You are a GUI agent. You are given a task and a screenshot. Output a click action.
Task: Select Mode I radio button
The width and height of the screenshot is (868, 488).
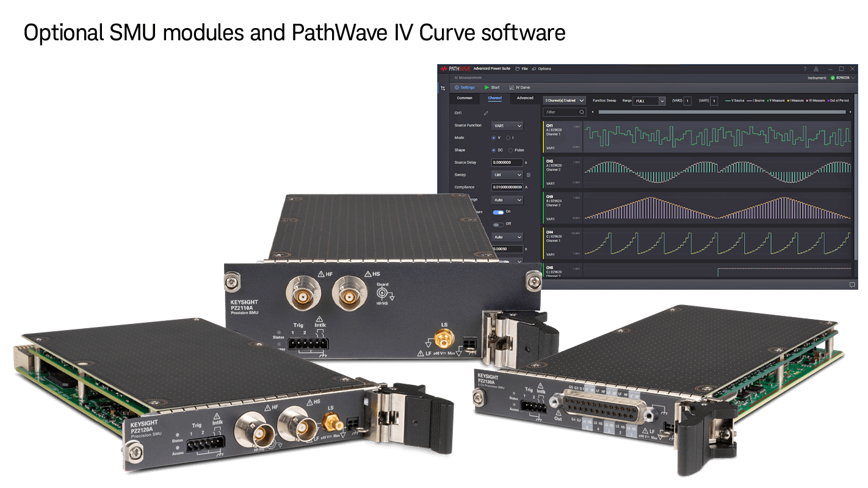[x=508, y=138]
